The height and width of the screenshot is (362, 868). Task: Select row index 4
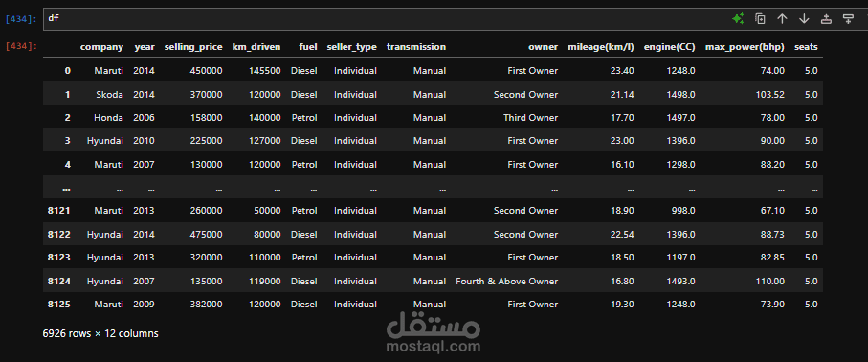(x=68, y=164)
